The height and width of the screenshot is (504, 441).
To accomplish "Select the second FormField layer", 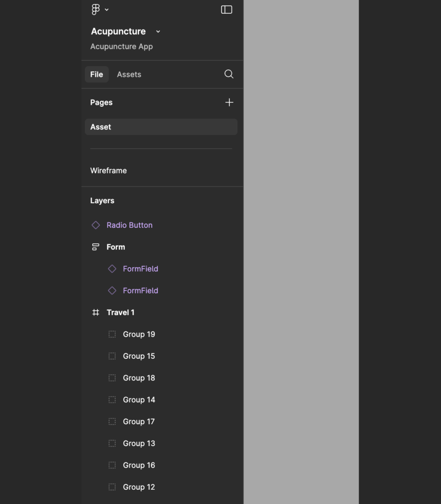I will tap(140, 291).
